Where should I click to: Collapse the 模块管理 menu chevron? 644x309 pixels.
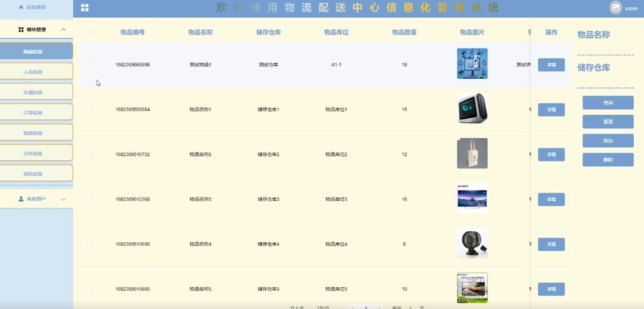[63, 30]
